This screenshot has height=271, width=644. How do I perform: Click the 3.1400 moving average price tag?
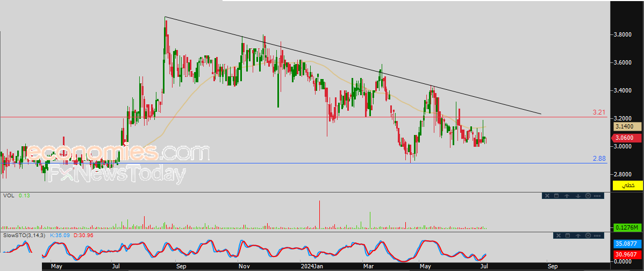pos(627,127)
